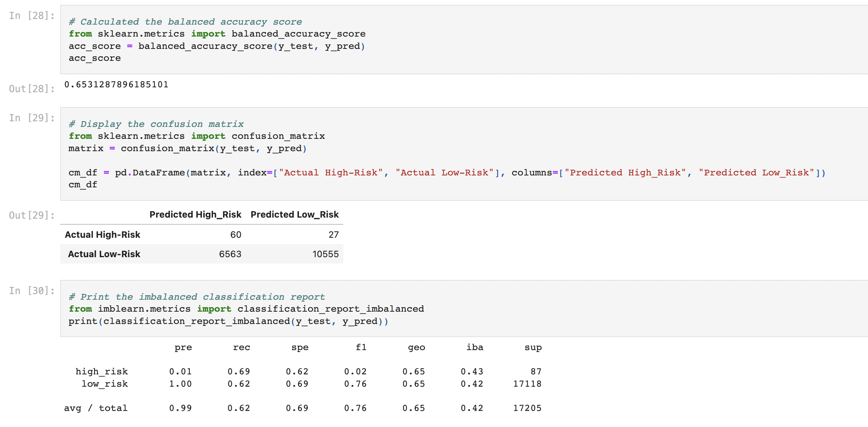Screen dimensions: 868x427
Task: Click the total support value 17205
Action: click(527, 408)
